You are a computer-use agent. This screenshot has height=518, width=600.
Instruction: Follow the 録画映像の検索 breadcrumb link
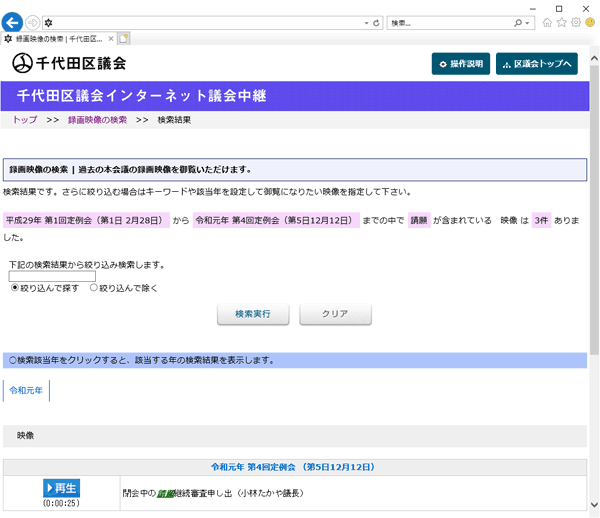click(97, 120)
